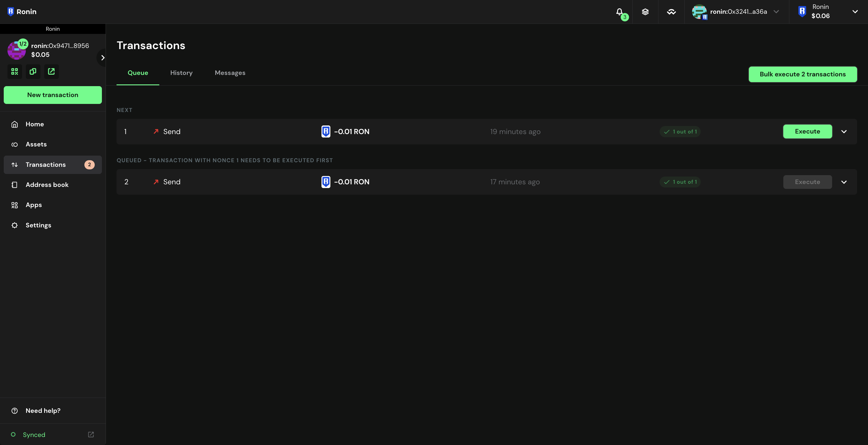Execute the nonce 1 Send transaction
The width and height of the screenshot is (868, 445).
807,131
